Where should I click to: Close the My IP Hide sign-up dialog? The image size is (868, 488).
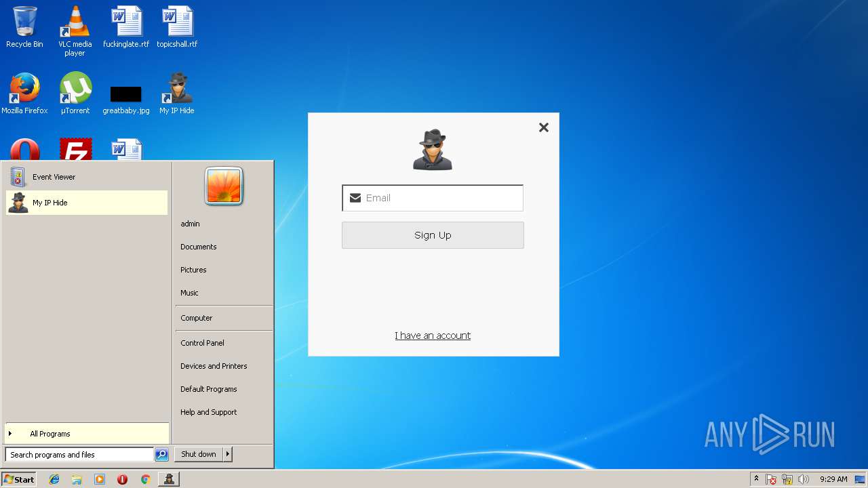click(543, 127)
